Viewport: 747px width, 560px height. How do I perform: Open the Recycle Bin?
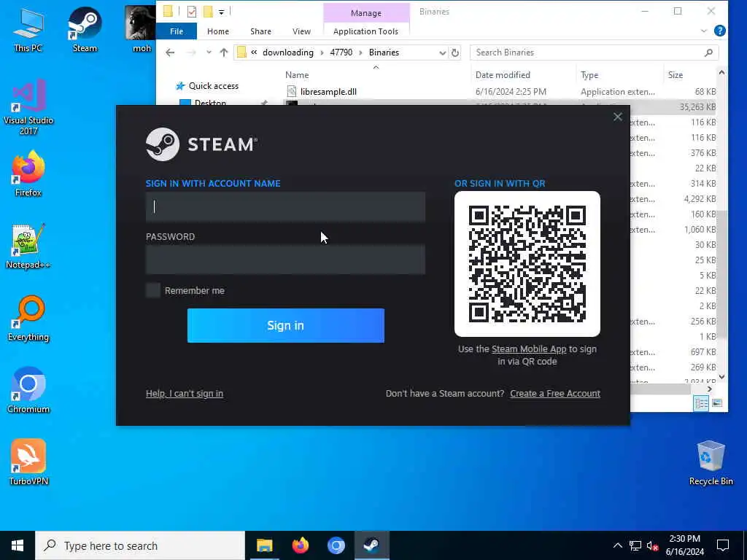pyautogui.click(x=711, y=462)
